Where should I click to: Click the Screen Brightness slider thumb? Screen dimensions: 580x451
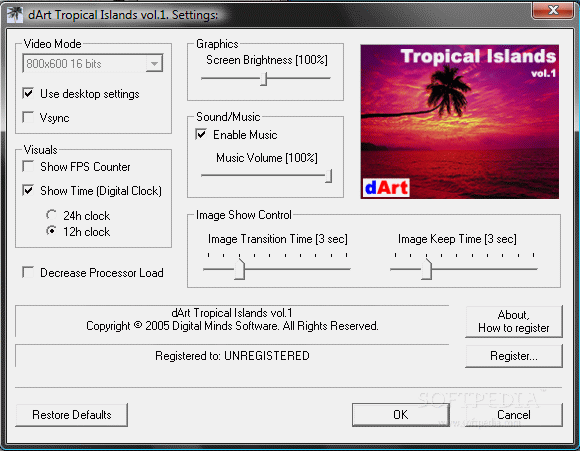coord(263,79)
